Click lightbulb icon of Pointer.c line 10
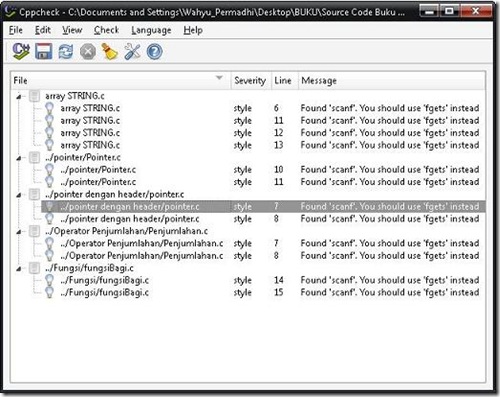 click(49, 170)
